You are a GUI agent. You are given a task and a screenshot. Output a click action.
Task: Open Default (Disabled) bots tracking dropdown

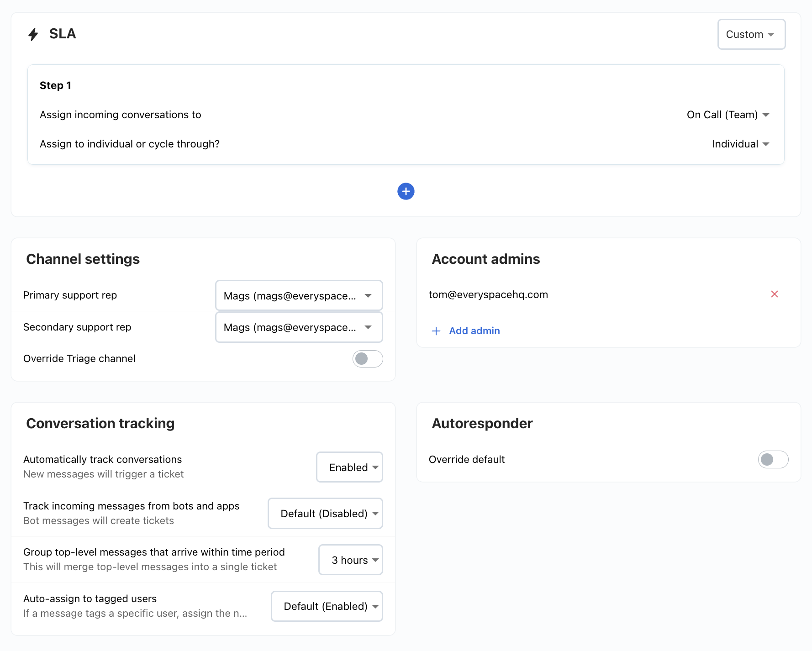coord(325,514)
